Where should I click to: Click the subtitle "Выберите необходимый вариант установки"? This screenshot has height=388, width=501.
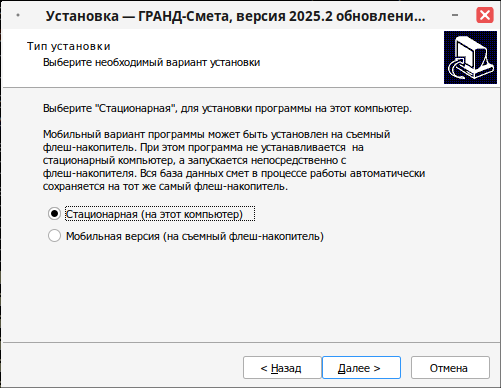(152, 63)
